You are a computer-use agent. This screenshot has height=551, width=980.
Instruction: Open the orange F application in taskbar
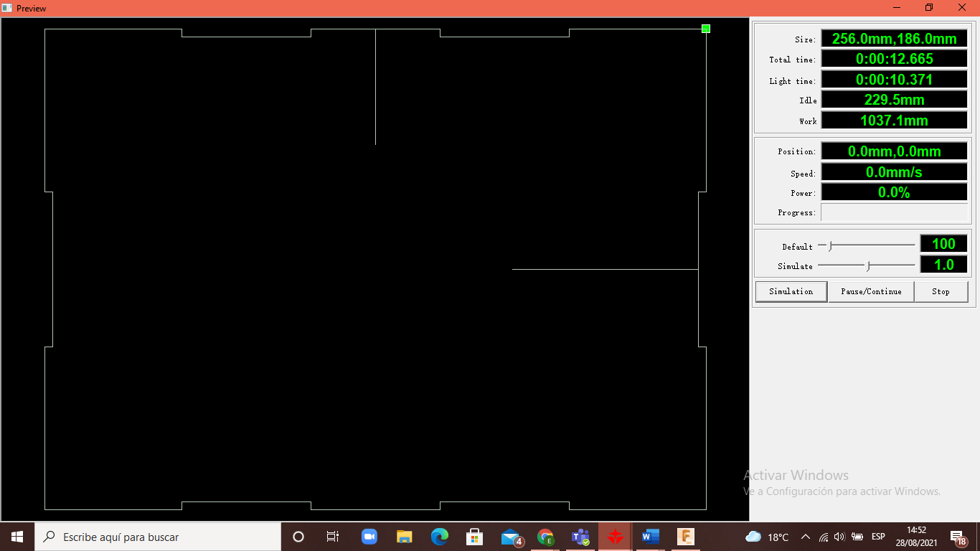(686, 537)
